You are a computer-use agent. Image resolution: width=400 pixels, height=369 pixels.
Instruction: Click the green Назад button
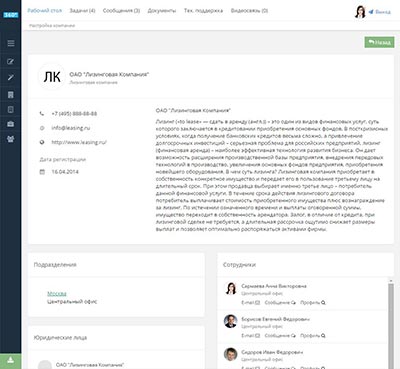tap(379, 42)
